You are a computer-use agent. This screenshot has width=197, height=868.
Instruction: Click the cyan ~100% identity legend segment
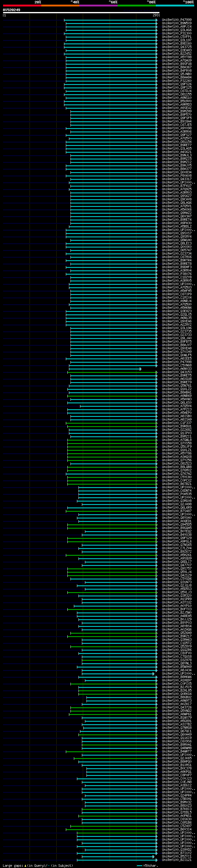(x=175, y=6)
